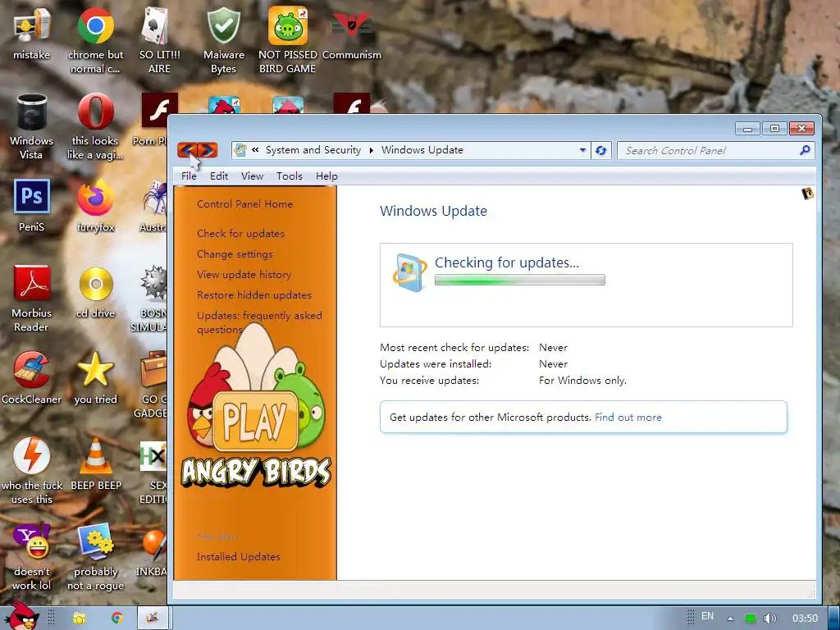Open 'chrome but normal' desktop icon
The width and height of the screenshot is (840, 630).
[95, 40]
